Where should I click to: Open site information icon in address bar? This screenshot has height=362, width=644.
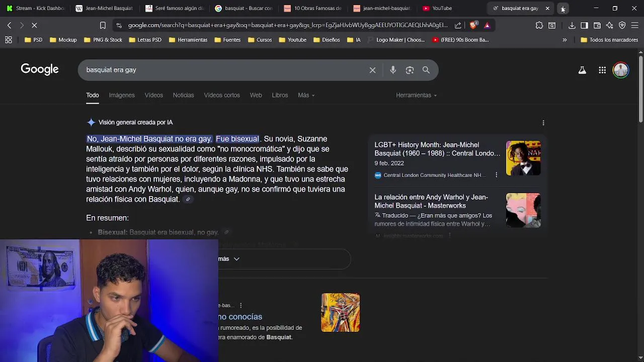tap(118, 25)
